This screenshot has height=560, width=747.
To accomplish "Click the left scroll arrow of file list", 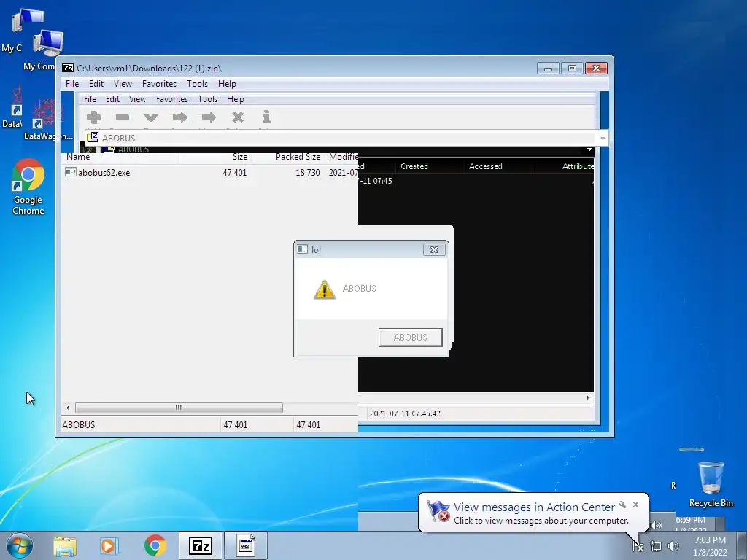I will tap(68, 408).
